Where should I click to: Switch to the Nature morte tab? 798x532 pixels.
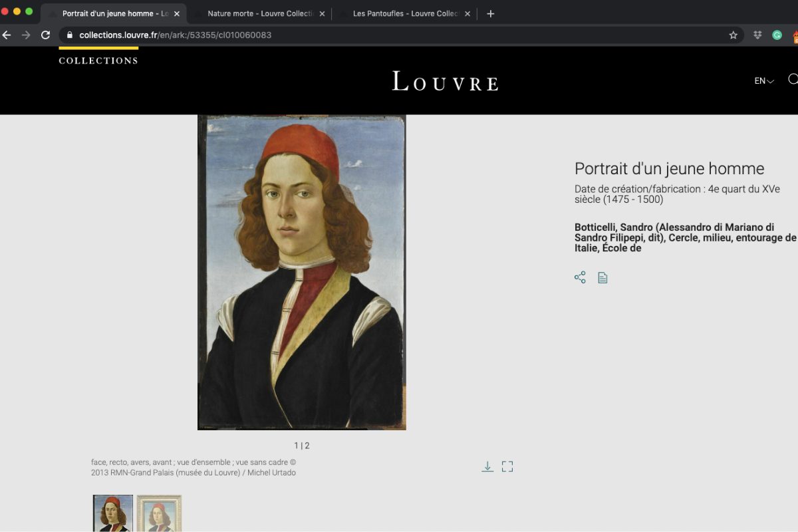(x=259, y=14)
